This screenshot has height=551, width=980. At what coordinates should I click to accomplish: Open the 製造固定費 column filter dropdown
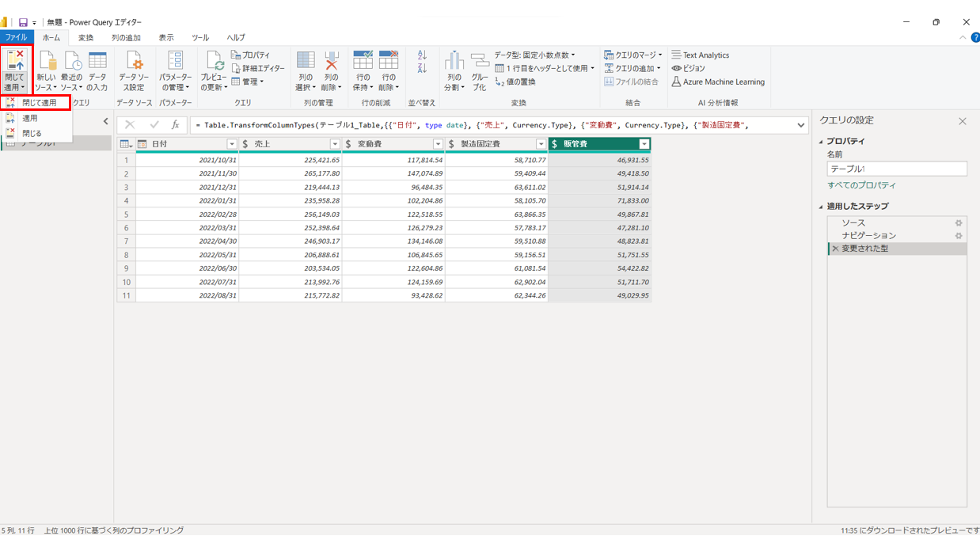541,144
